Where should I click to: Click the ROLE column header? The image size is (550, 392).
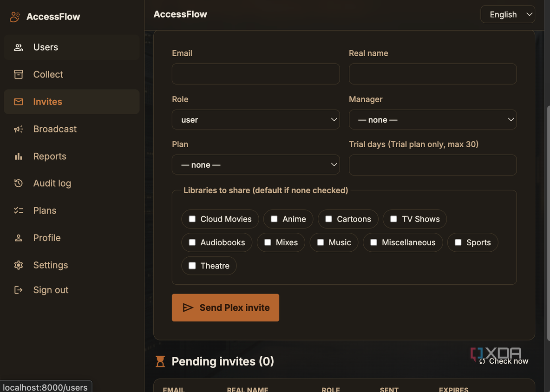(331, 390)
